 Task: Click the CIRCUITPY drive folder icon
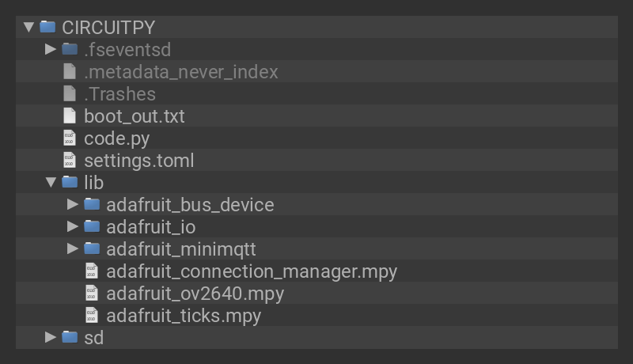47,27
